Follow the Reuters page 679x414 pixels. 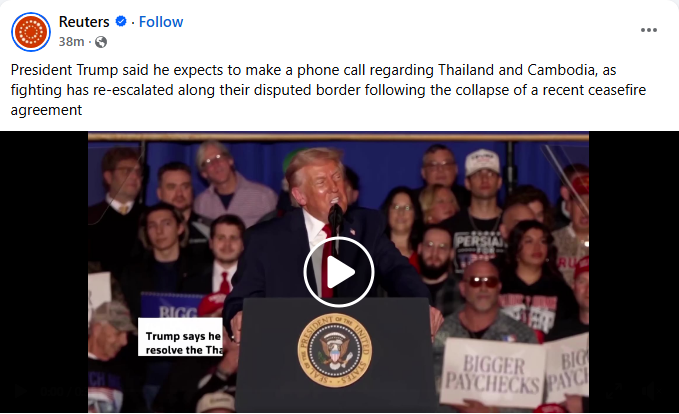tap(161, 22)
